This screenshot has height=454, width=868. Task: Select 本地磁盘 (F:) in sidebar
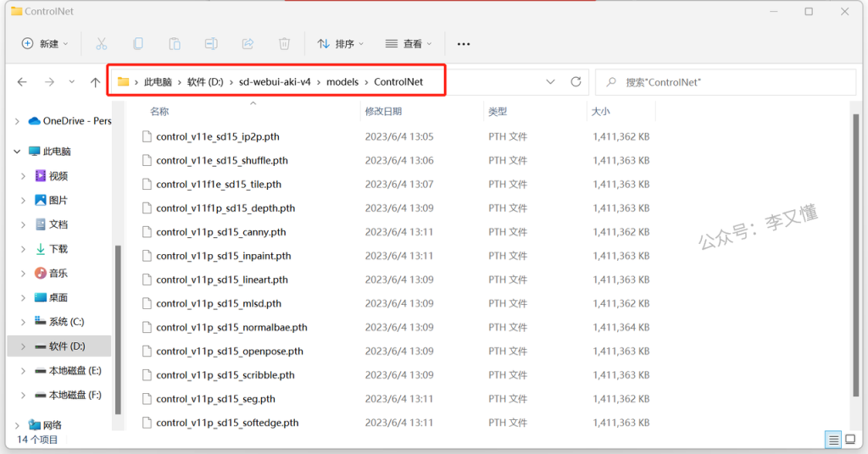click(69, 395)
